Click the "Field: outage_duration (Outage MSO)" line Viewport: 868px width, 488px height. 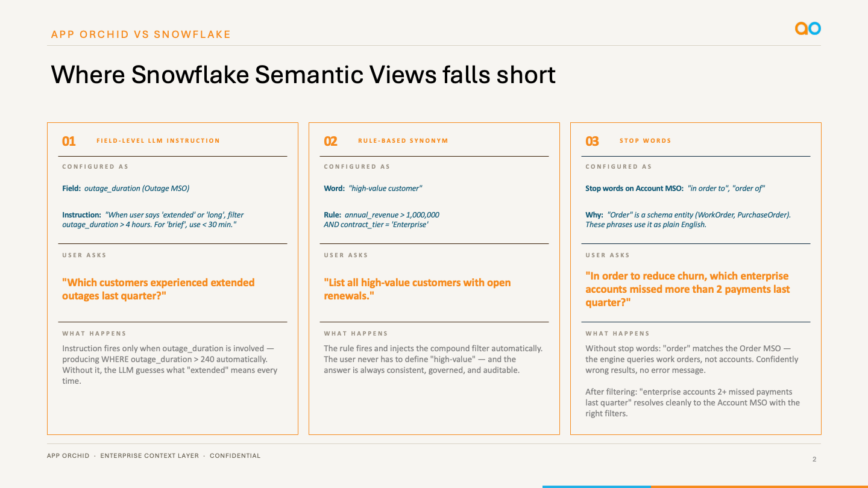click(126, 189)
